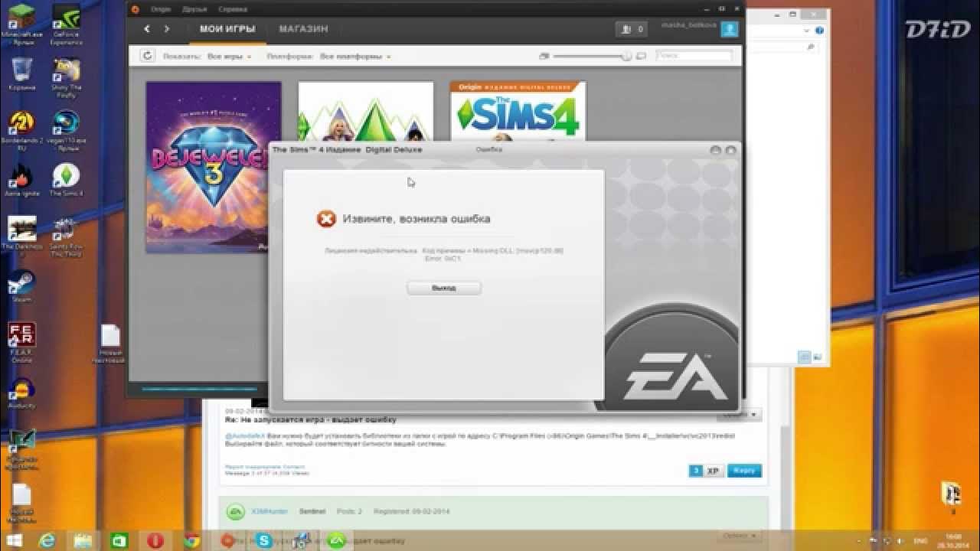
Task: Click the Выход button in error dialog
Action: (x=444, y=288)
